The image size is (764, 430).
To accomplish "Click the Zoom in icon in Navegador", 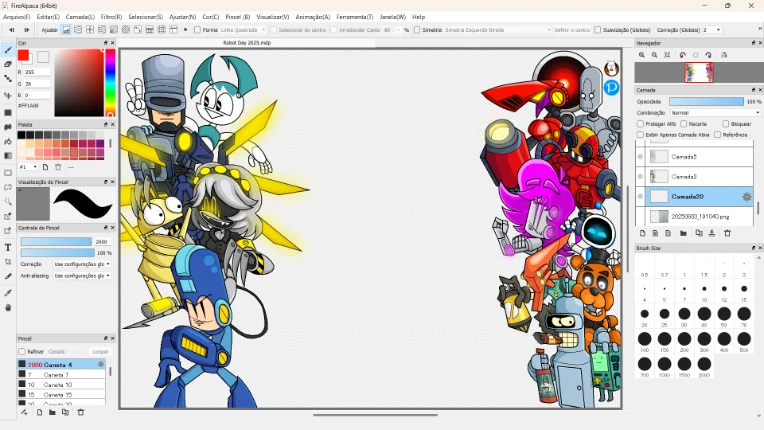I will [642, 55].
